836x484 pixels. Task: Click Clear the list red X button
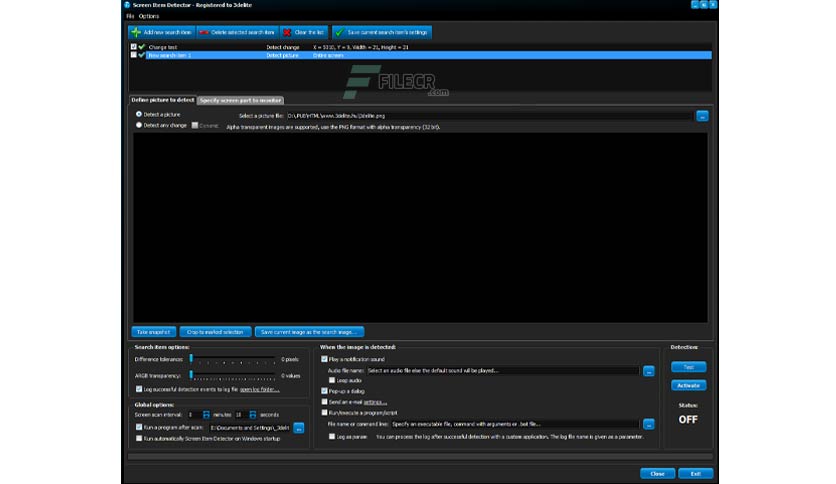click(x=304, y=33)
